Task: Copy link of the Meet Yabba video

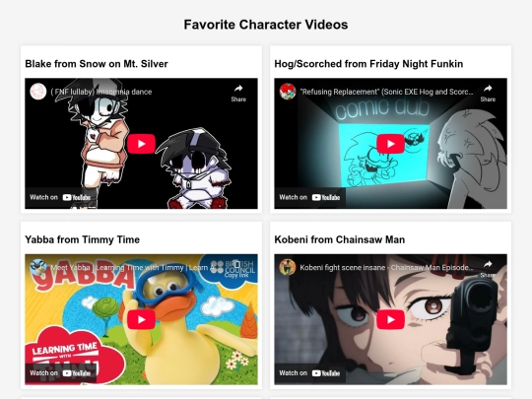Action: click(x=236, y=269)
